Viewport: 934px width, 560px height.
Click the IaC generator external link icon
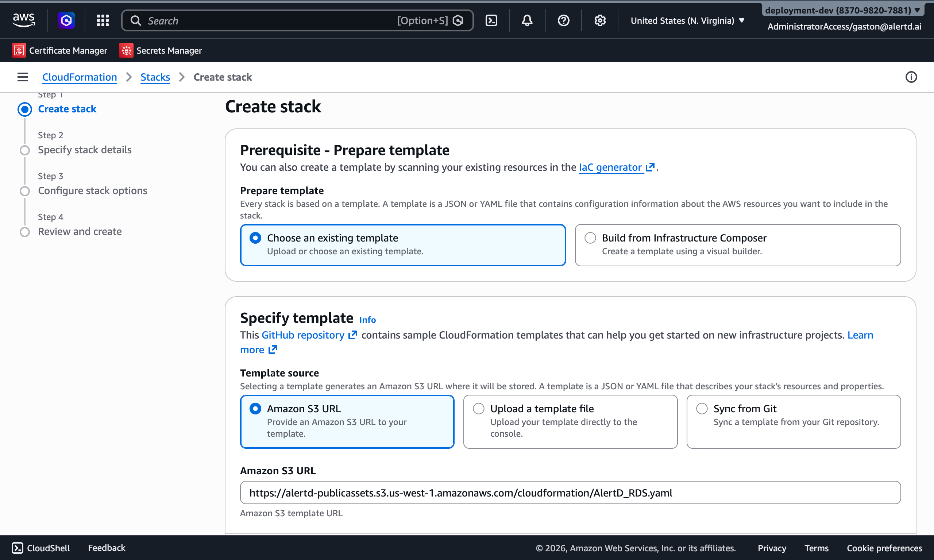point(650,167)
